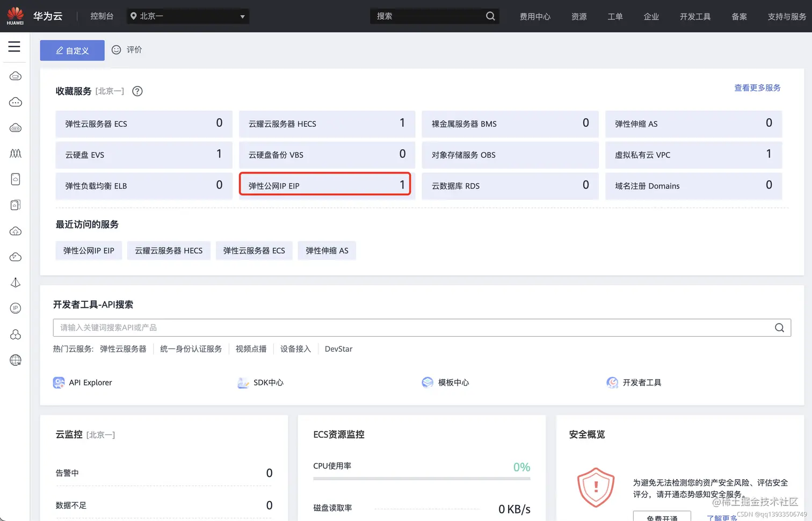Select 弹性云服务器 ECS under recently visited services

[254, 251]
